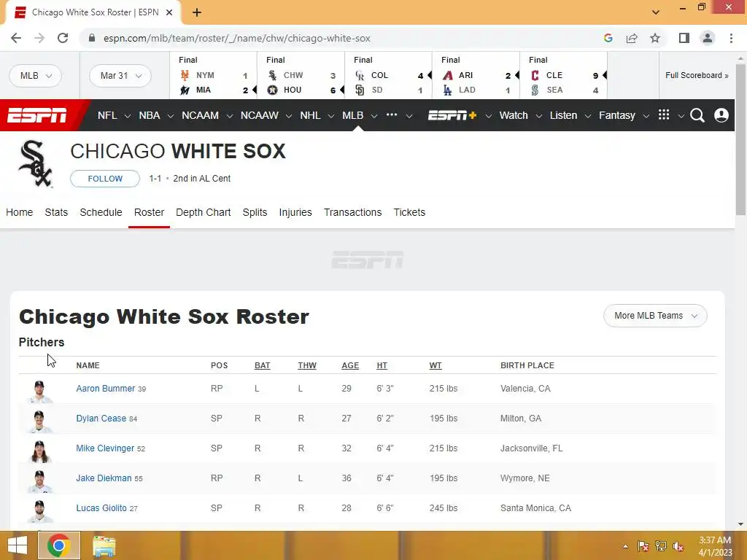Image resolution: width=747 pixels, height=560 pixels.
Task: Click the Chicago White Sox team logo
Action: tap(35, 163)
